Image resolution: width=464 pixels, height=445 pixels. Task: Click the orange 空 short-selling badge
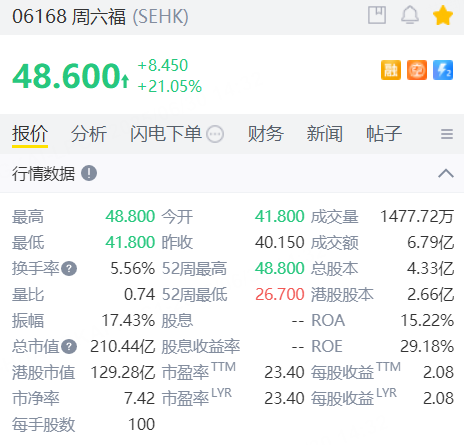tap(417, 70)
